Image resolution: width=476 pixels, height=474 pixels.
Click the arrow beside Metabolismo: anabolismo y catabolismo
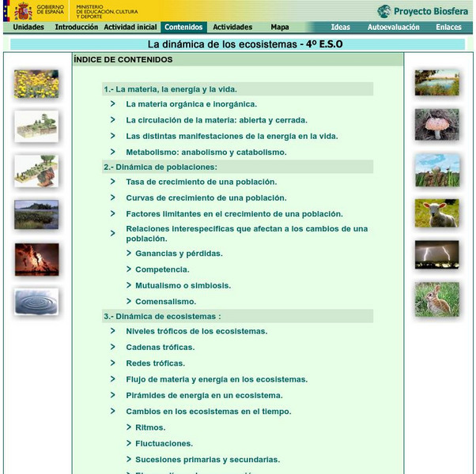[x=112, y=152]
